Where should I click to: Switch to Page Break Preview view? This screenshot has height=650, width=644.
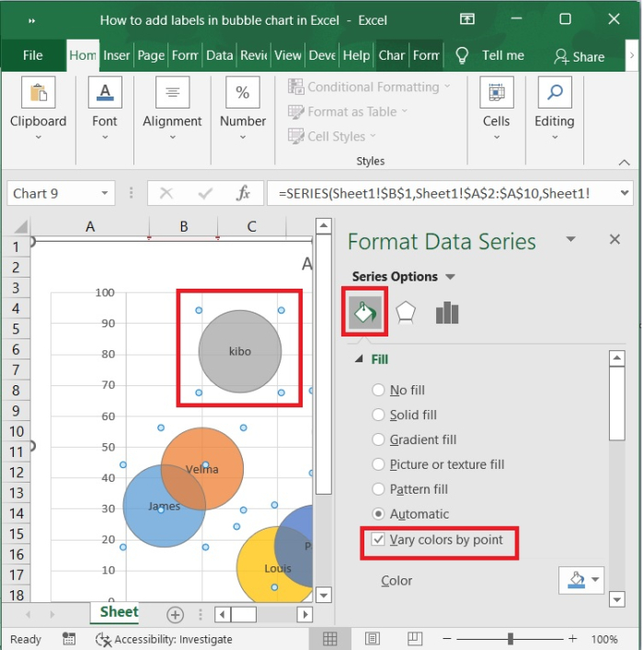click(415, 639)
